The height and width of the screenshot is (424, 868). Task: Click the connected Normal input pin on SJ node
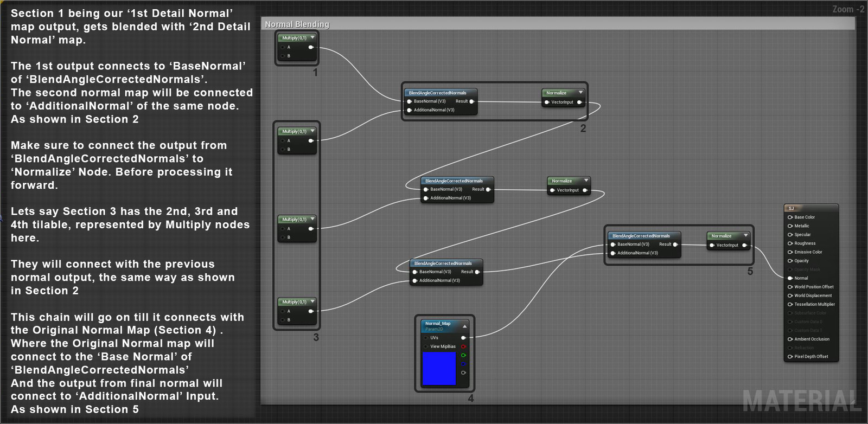coord(790,278)
